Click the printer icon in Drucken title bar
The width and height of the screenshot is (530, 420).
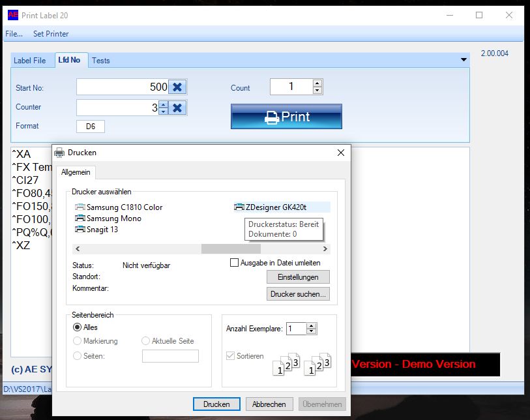point(59,153)
